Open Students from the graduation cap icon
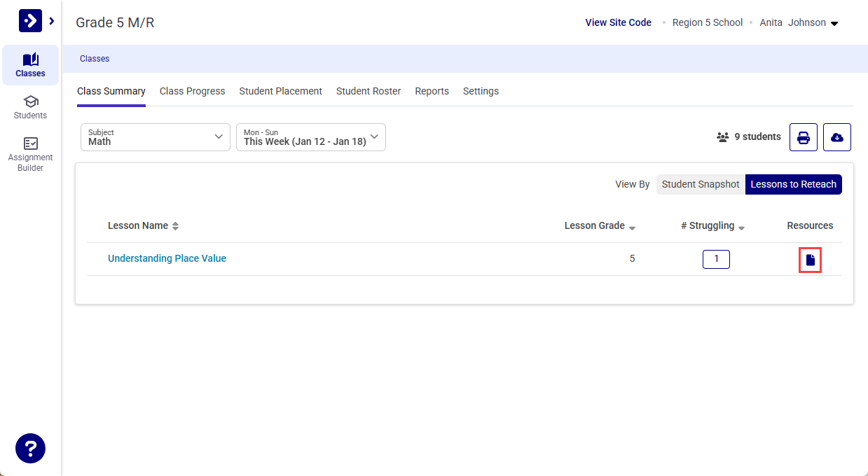The height and width of the screenshot is (476, 868). click(x=30, y=102)
